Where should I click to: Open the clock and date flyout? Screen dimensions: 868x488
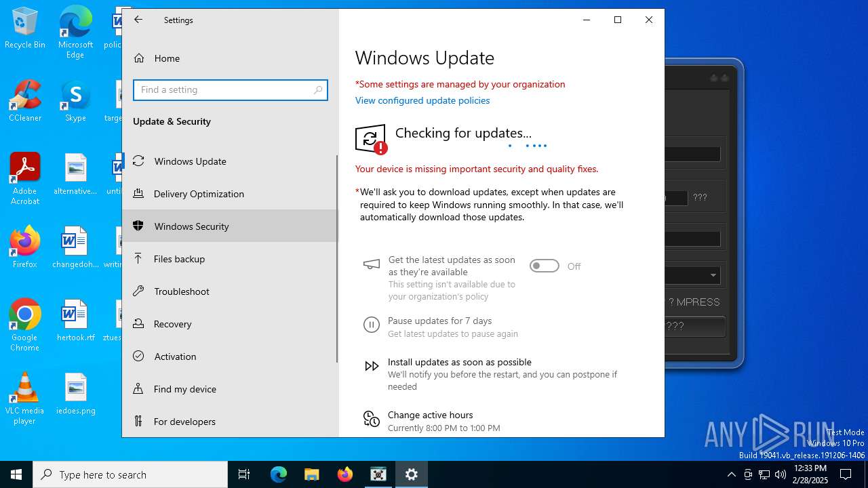pos(810,474)
